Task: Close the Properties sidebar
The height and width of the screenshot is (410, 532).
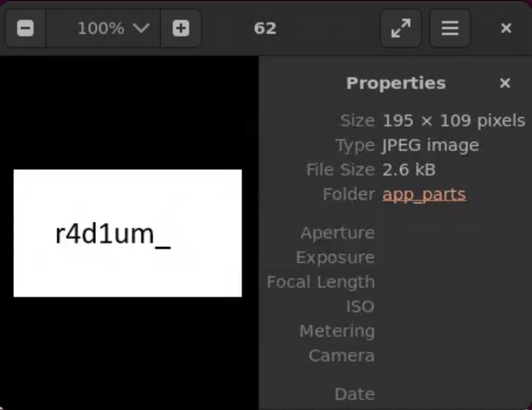Action: point(505,83)
